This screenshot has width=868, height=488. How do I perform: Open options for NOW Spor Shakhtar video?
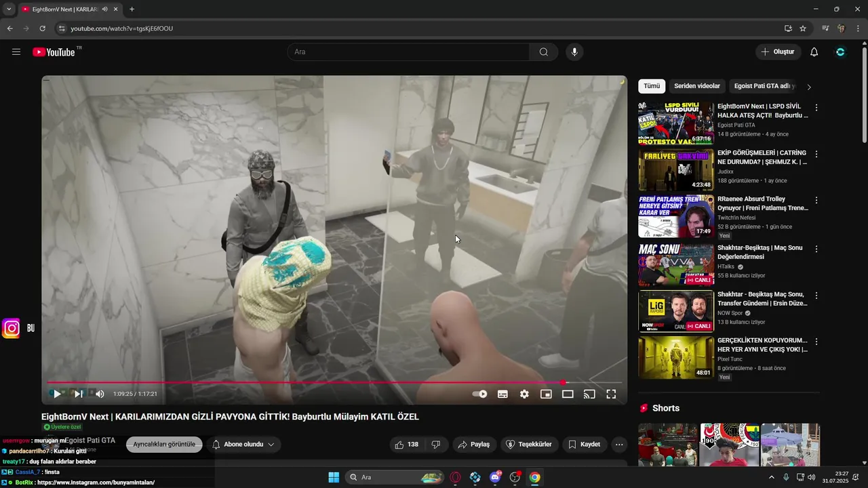click(816, 296)
